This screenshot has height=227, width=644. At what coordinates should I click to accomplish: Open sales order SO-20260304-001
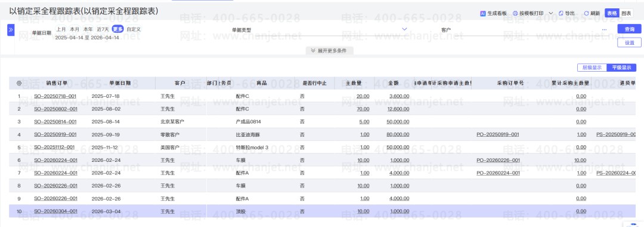click(x=55, y=211)
